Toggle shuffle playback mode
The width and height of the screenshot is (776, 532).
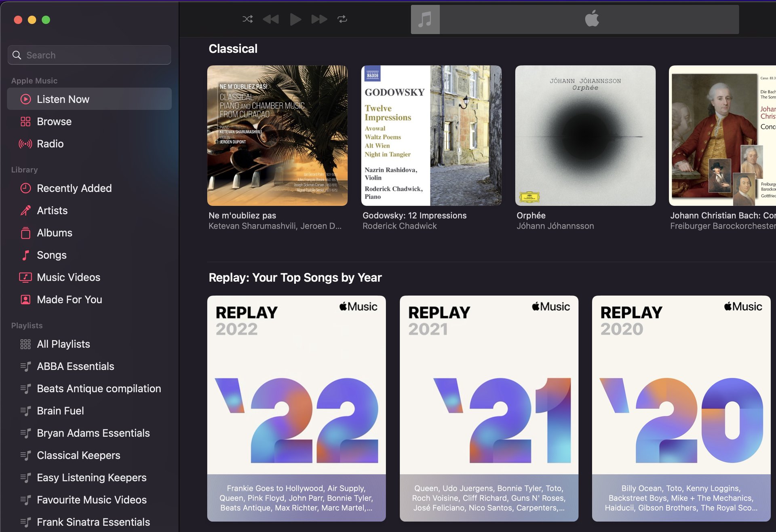(x=247, y=19)
